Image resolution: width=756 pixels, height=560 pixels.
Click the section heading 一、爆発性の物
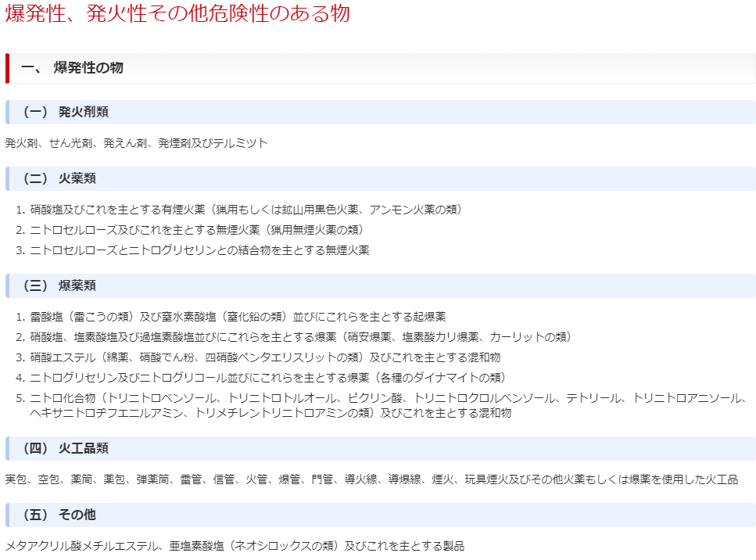72,68
